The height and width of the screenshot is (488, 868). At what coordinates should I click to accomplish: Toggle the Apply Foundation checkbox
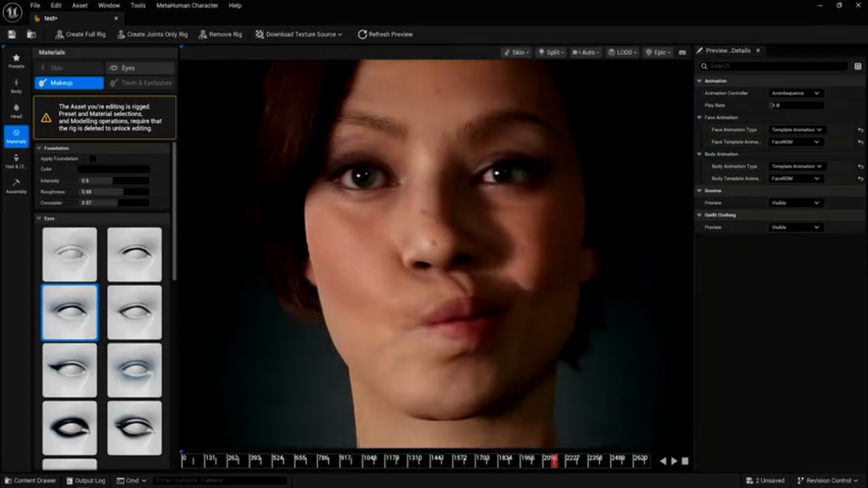pyautogui.click(x=92, y=158)
